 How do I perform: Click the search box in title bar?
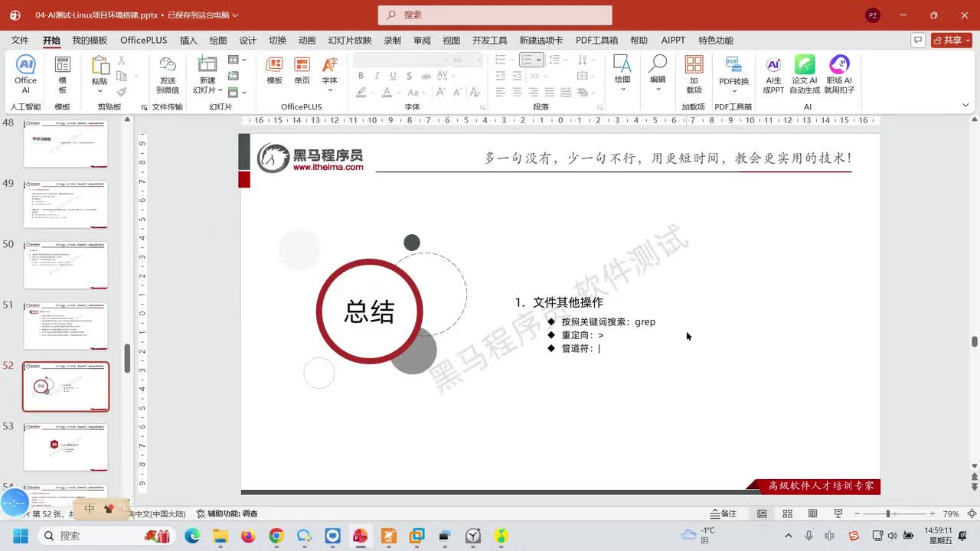495,15
